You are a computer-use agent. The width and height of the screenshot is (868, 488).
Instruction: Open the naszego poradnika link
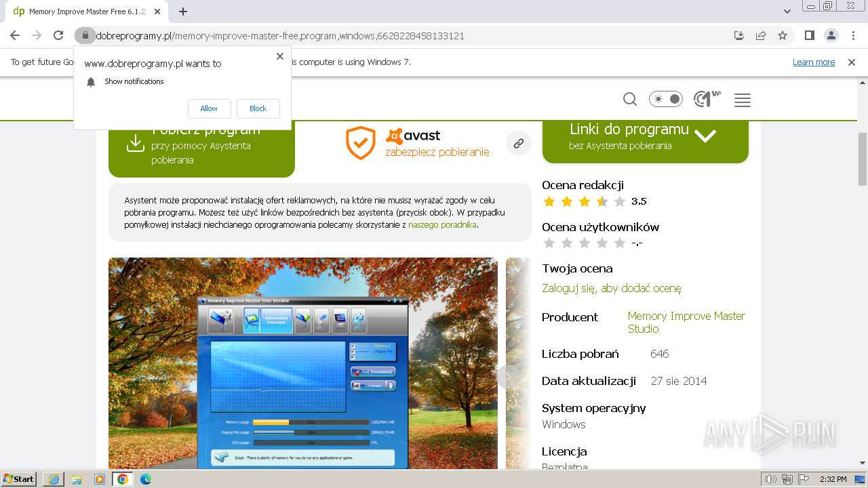click(442, 224)
